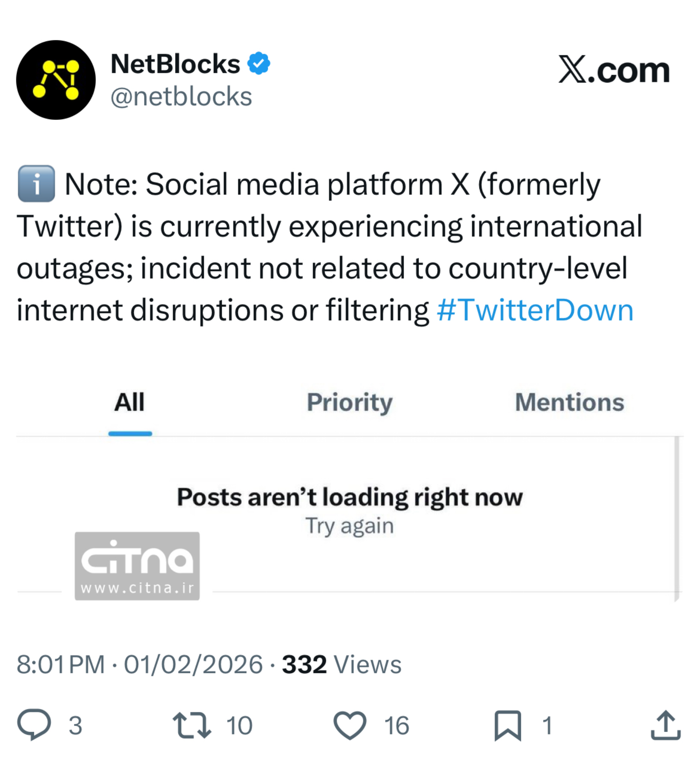The image size is (700, 772).
Task: Open the X.com logo
Action: coord(614,70)
